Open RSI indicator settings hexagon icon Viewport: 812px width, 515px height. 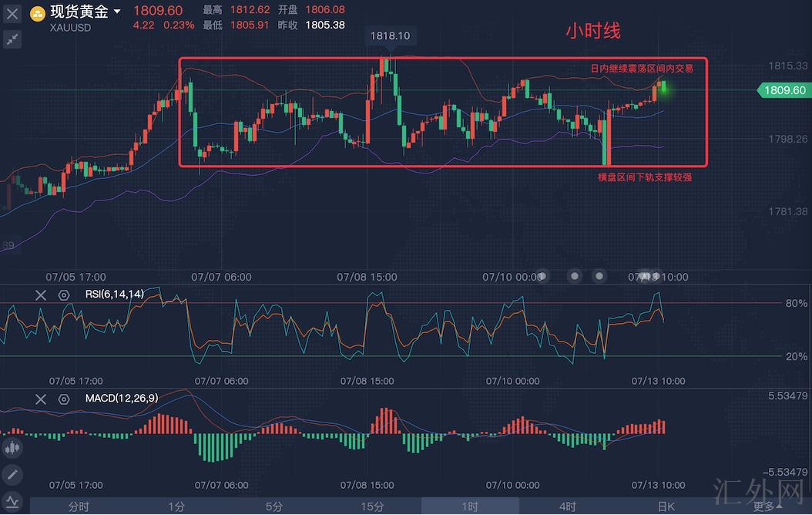click(64, 295)
